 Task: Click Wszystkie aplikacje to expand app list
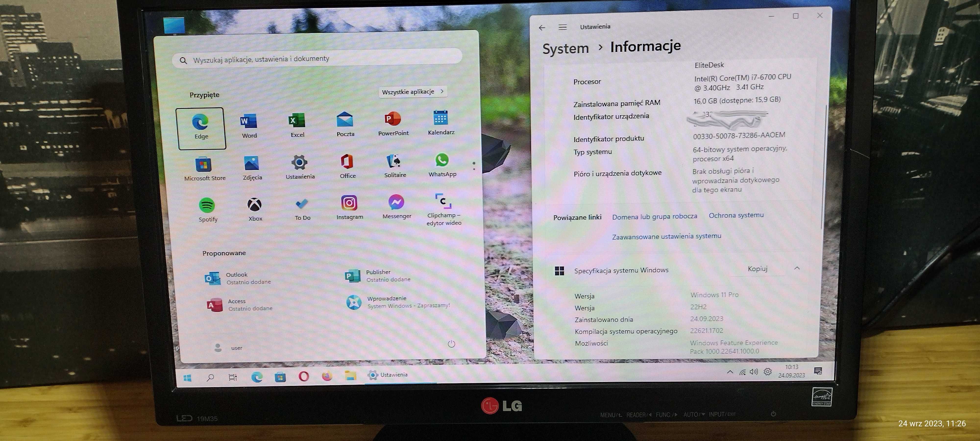pyautogui.click(x=413, y=92)
